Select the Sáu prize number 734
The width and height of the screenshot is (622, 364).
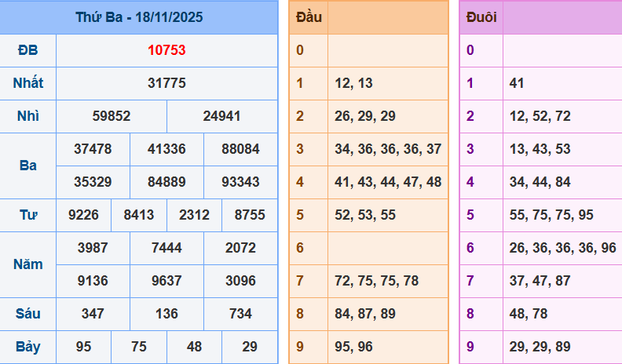pyautogui.click(x=240, y=314)
